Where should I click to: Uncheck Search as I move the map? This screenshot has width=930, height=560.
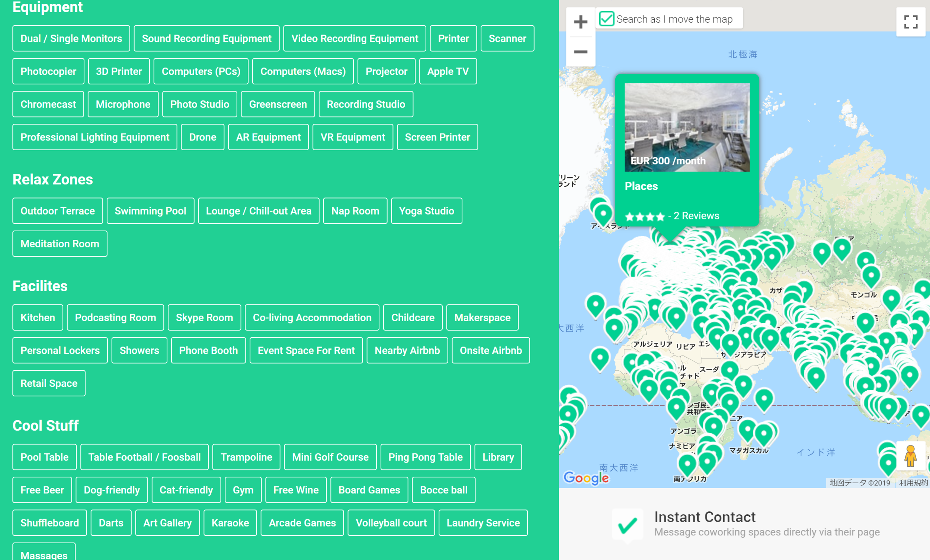tap(606, 19)
